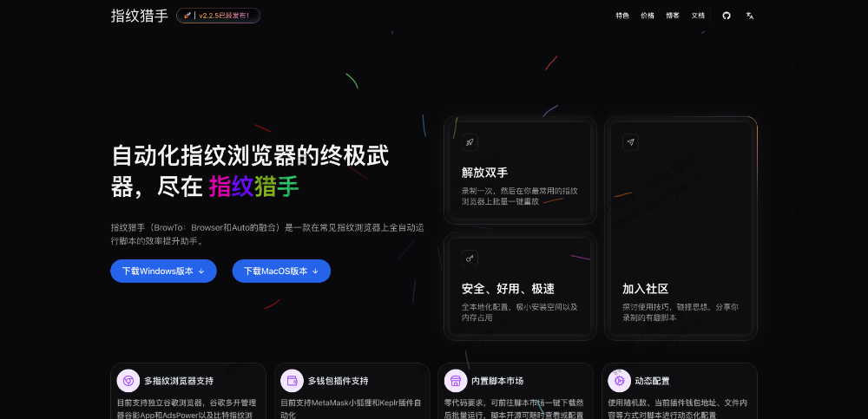Open the 价格 nav item
The width and height of the screenshot is (868, 419).
pos(648,16)
